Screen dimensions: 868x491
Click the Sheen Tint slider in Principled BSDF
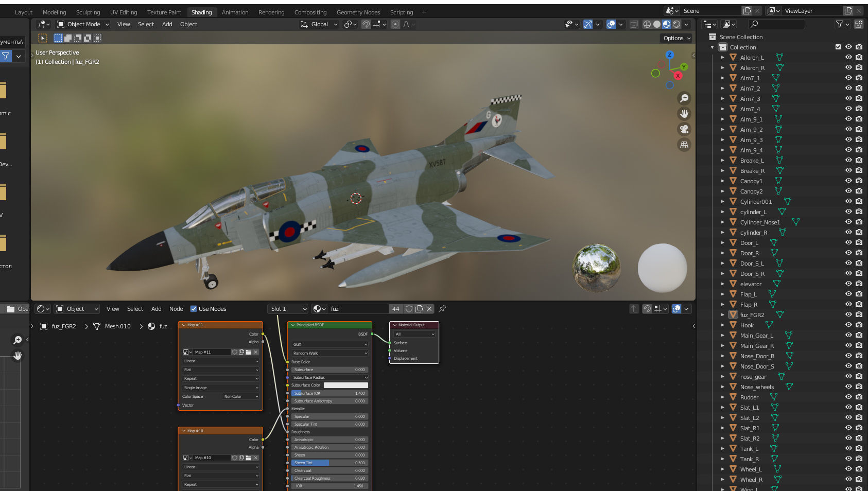tap(329, 463)
